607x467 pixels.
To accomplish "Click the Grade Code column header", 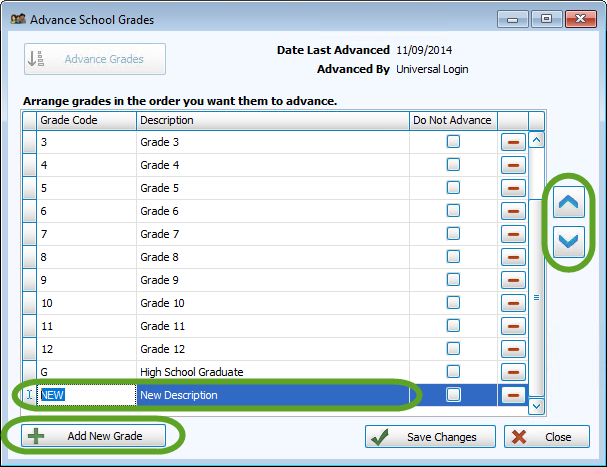I will (86, 120).
